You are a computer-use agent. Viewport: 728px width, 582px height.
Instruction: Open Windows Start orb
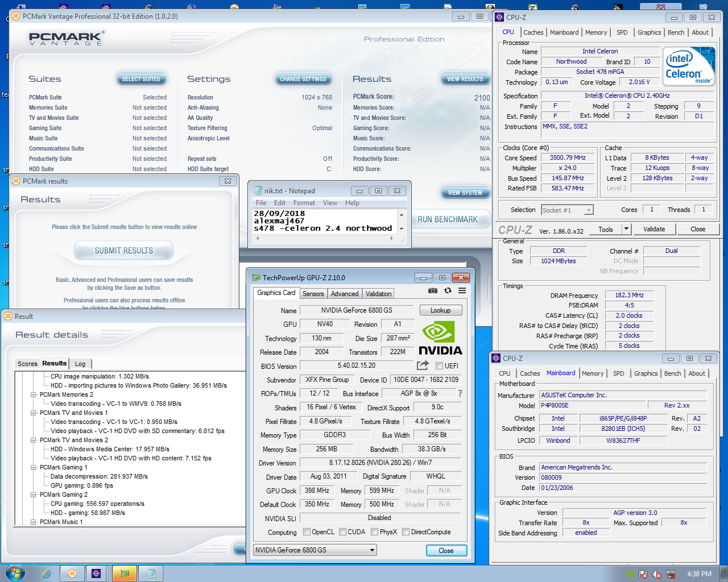(x=15, y=573)
